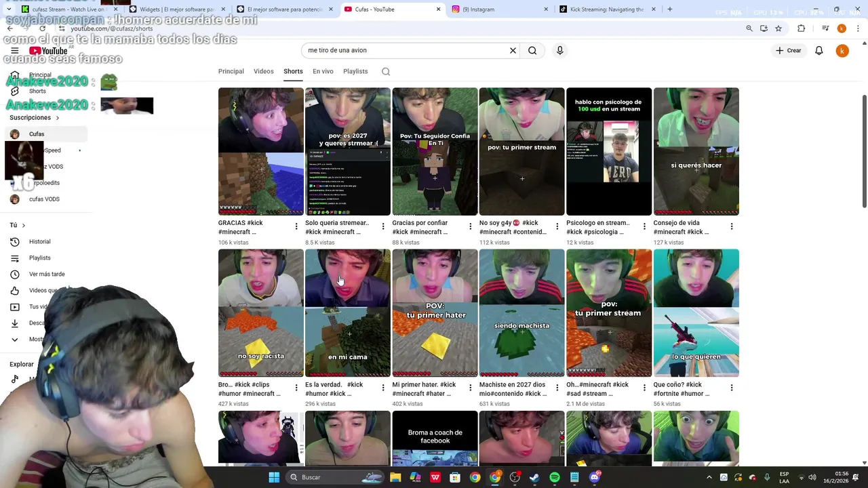Screen dimensions: 868x488
Task: Switch to the En vivo channel tab
Action: pyautogui.click(x=323, y=71)
